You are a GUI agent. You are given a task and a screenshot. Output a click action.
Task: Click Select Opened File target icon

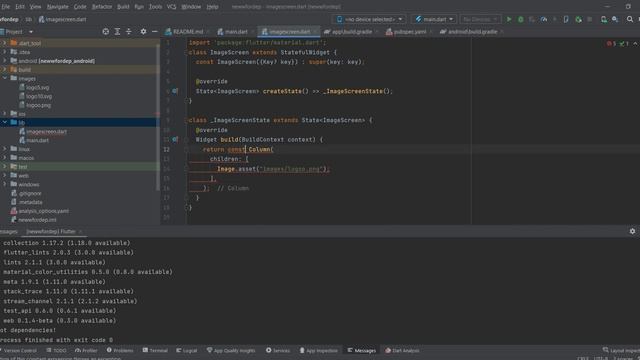pos(106,31)
